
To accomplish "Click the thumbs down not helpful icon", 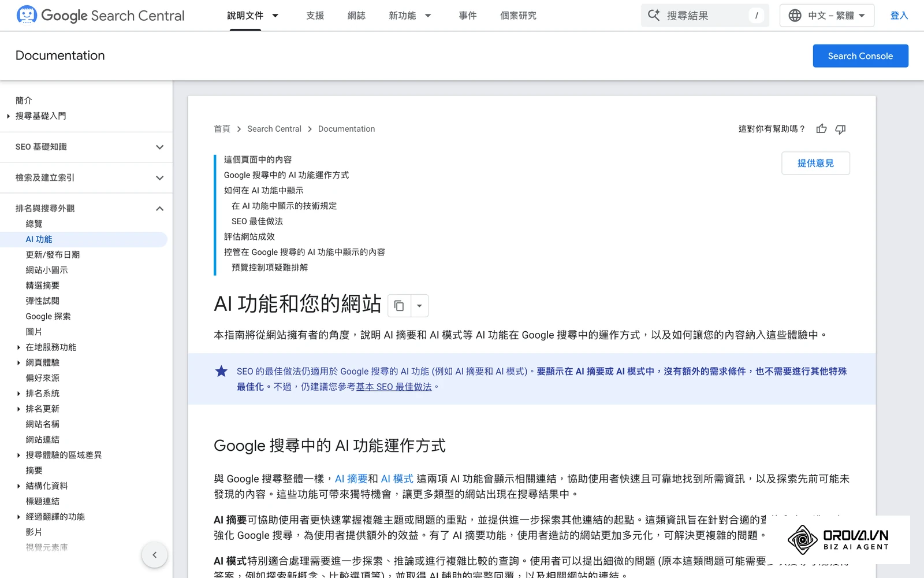I will pos(840,129).
